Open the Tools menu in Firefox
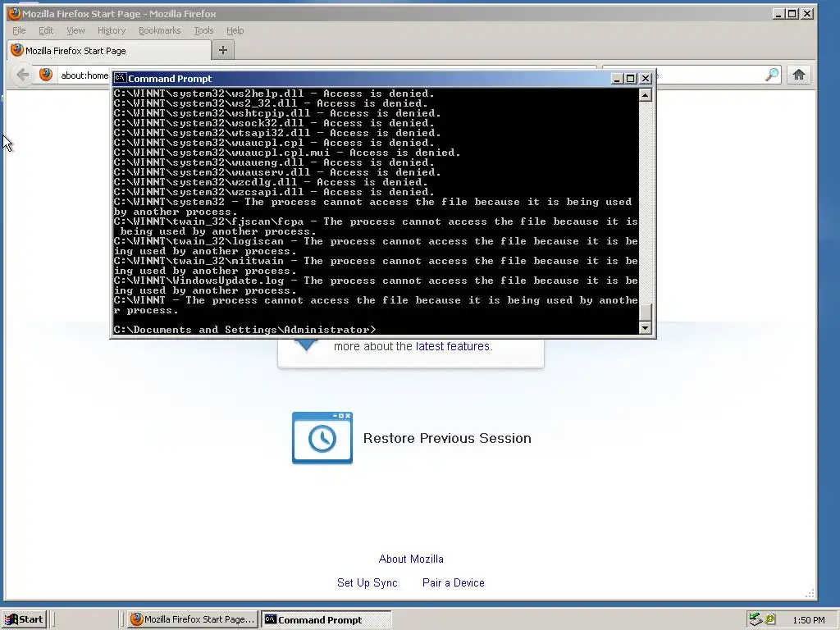The height and width of the screenshot is (630, 840). tap(203, 30)
